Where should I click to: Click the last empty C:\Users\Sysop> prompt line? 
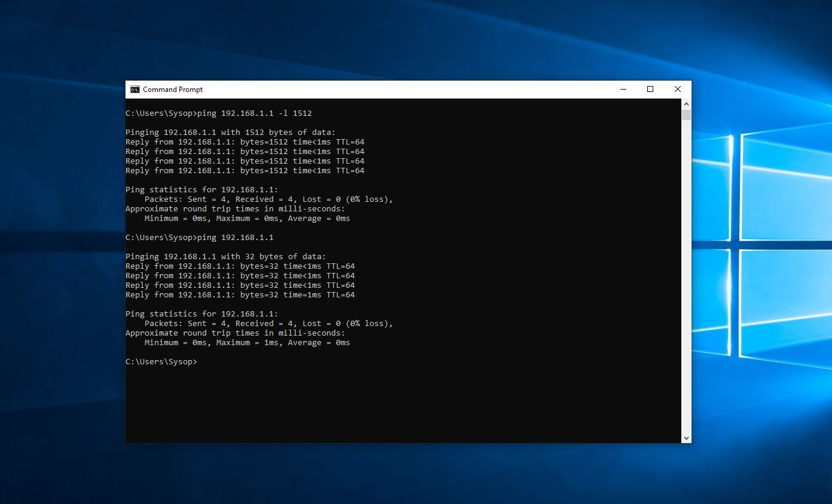point(161,361)
